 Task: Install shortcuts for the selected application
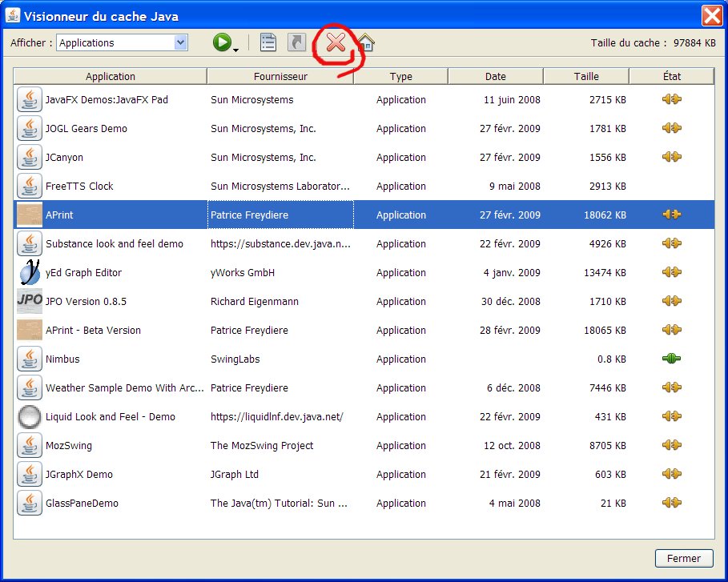coord(296,42)
